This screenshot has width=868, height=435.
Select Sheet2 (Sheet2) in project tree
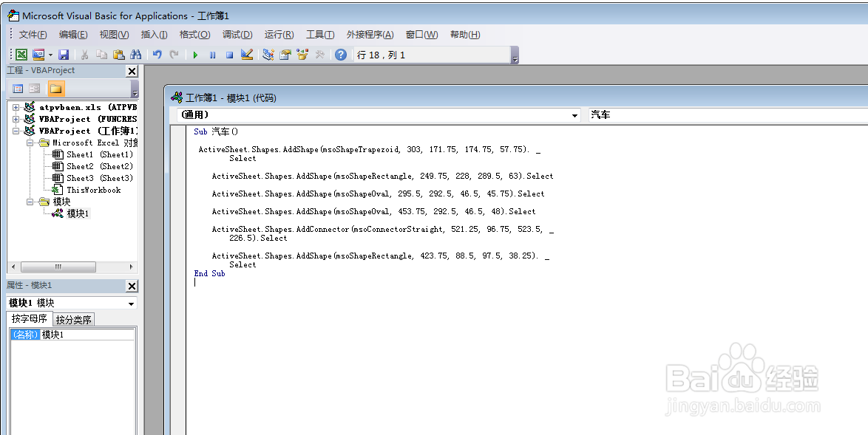(x=100, y=166)
